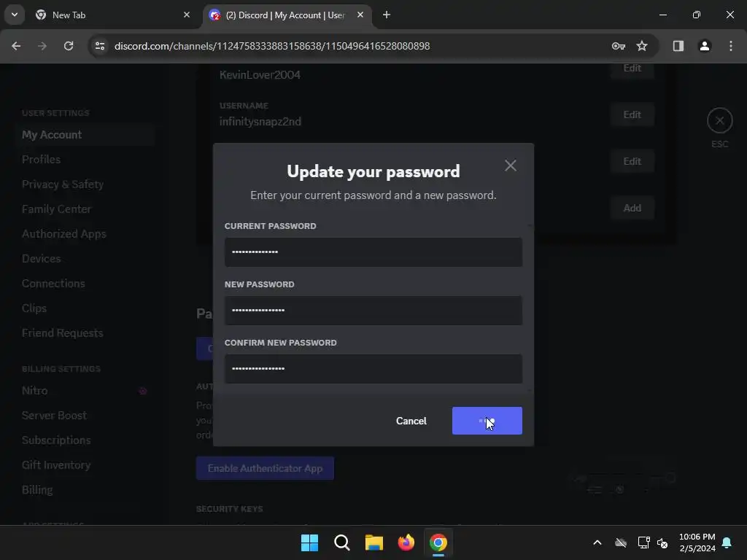The height and width of the screenshot is (560, 747).
Task: Click the Edit button on the email row
Action: click(632, 161)
